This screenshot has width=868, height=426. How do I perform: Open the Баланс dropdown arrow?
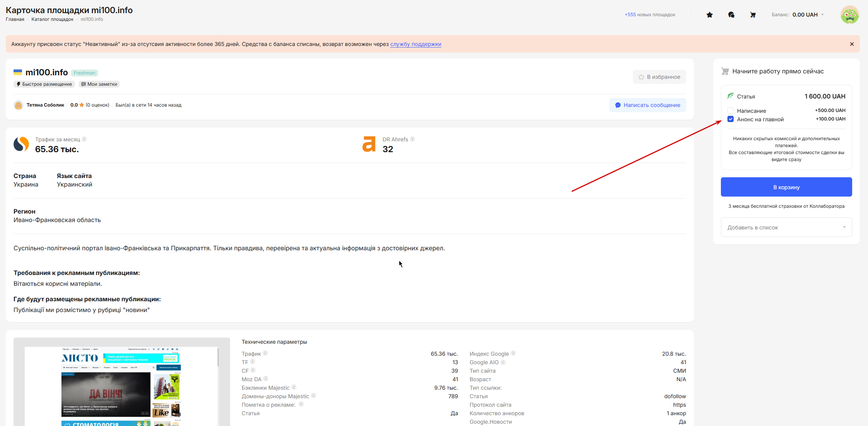(x=822, y=15)
